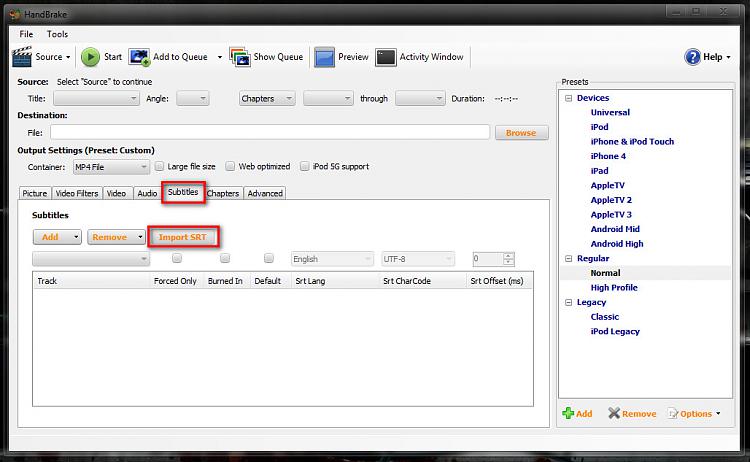Click the Preview monitor icon
This screenshot has height=462, width=750.
click(x=324, y=57)
